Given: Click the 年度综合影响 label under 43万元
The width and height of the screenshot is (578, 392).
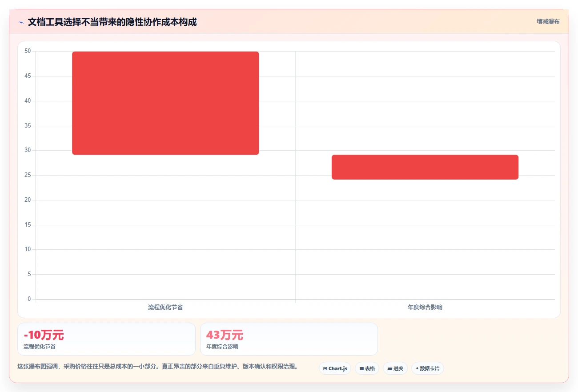Looking at the screenshot, I should coord(222,346).
